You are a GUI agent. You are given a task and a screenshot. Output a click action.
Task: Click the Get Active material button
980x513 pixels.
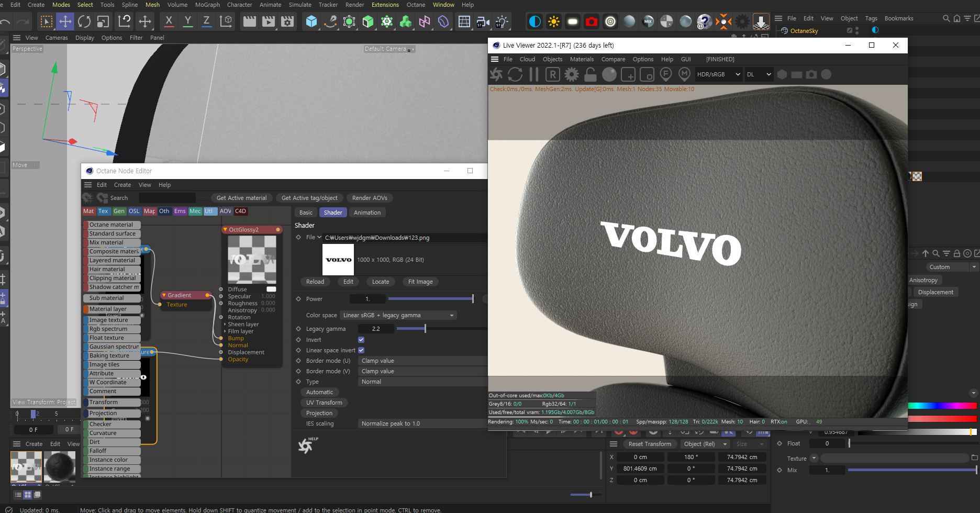(x=241, y=198)
